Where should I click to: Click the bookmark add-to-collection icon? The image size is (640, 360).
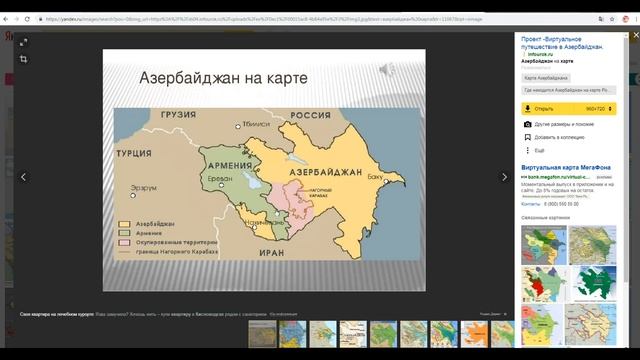point(527,137)
